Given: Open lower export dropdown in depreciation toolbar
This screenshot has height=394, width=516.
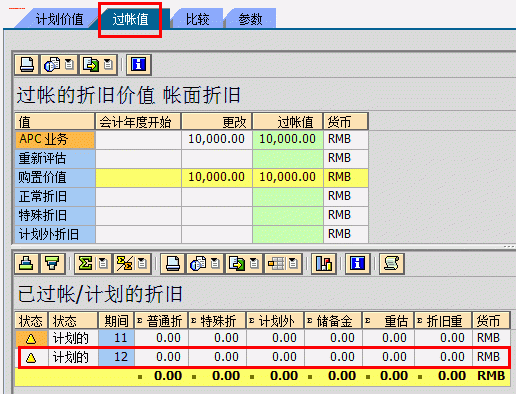Looking at the screenshot, I should [x=254, y=264].
